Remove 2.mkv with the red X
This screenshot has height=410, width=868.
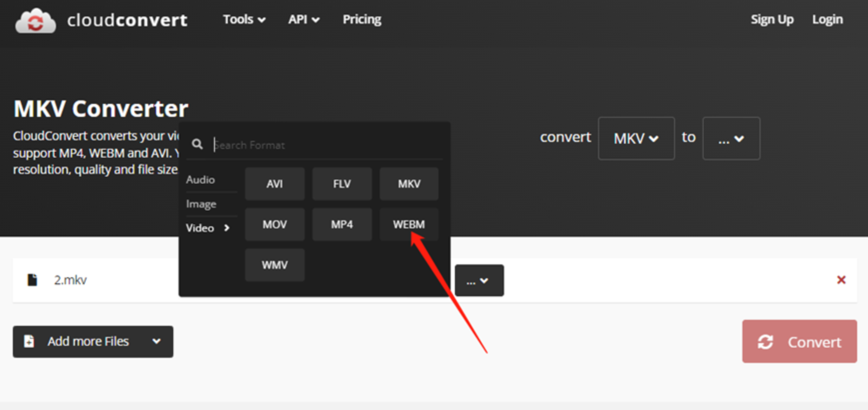[x=841, y=280]
